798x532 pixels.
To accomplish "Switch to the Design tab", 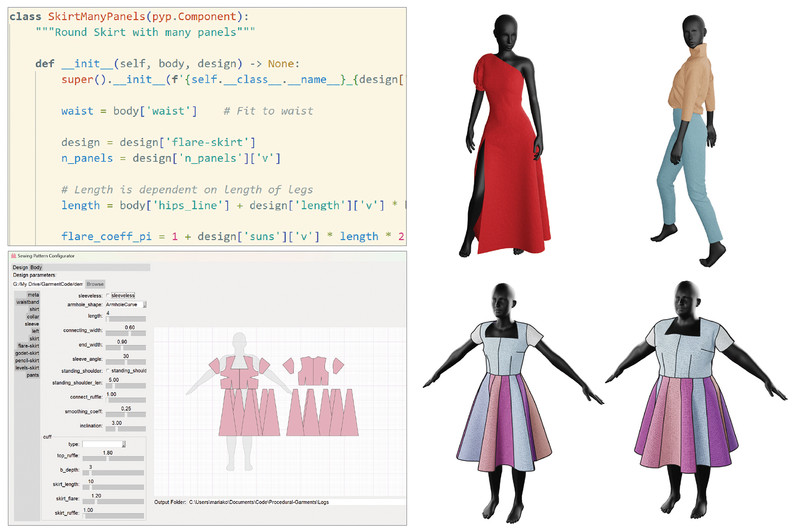I will tap(20, 268).
